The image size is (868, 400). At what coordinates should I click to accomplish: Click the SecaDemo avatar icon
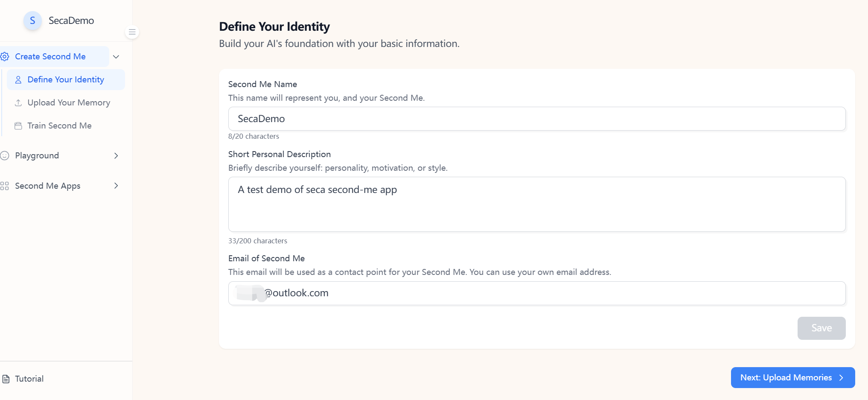pos(32,21)
